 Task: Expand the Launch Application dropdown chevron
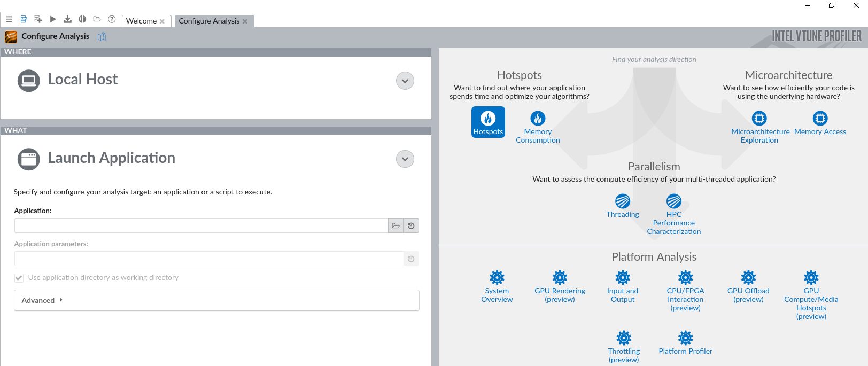tap(405, 159)
